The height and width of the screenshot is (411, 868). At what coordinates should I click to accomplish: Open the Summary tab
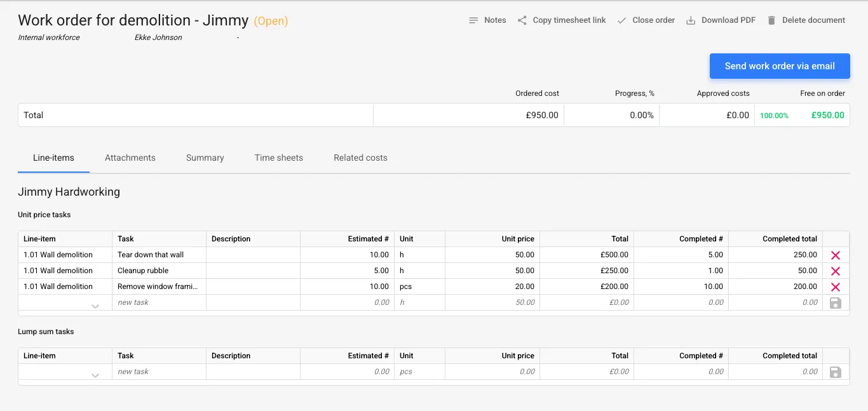pos(205,158)
